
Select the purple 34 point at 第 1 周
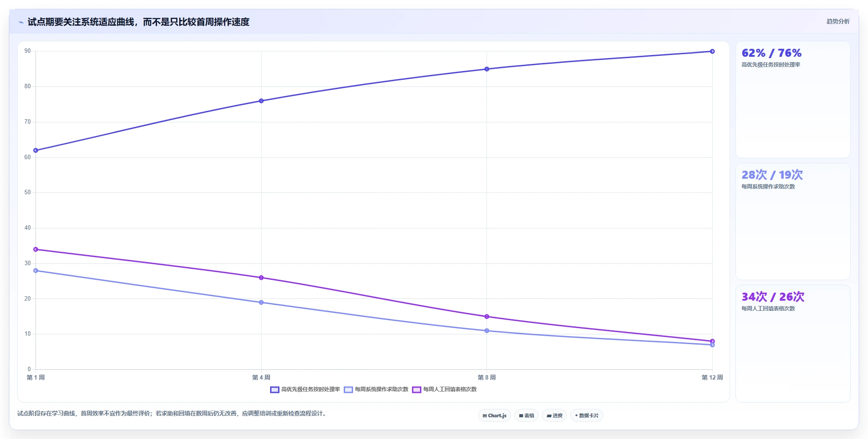(36, 249)
